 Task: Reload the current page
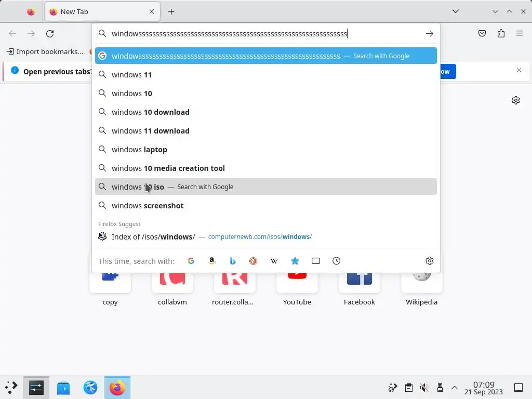click(50, 34)
